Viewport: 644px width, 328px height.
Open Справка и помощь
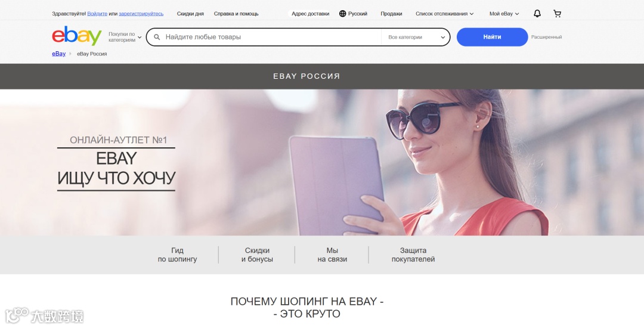coord(236,14)
